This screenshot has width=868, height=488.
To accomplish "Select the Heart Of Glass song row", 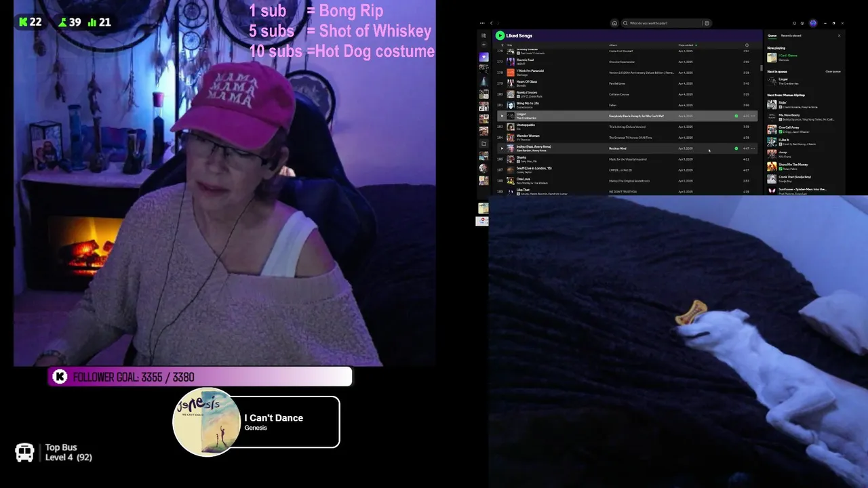I will coord(627,83).
